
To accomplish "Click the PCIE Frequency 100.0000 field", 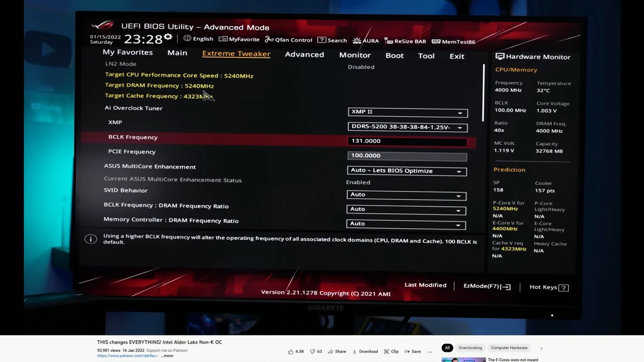I will click(x=407, y=156).
